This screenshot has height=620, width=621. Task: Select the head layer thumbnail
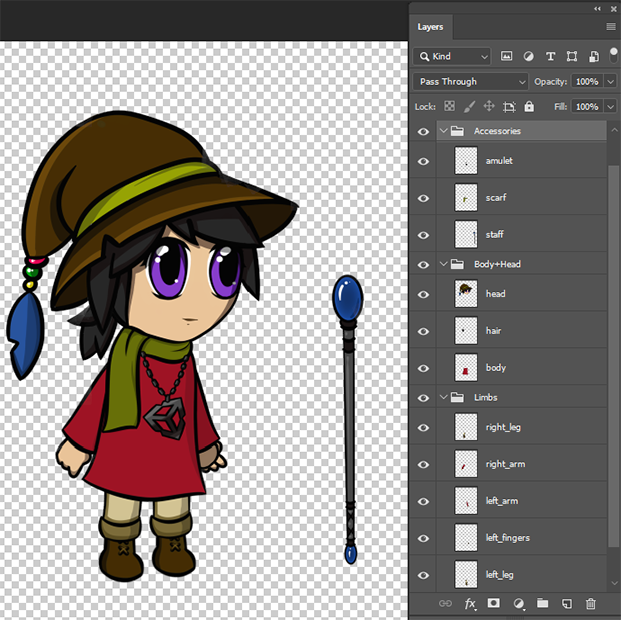click(466, 293)
